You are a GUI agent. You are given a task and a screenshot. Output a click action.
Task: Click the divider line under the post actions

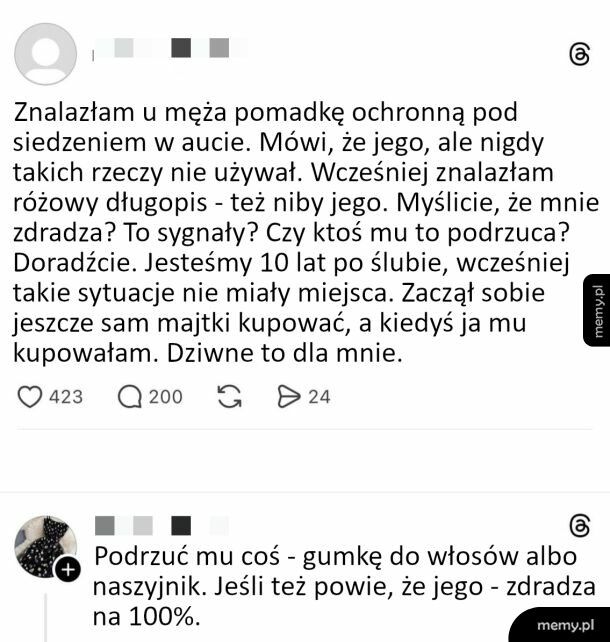[x=305, y=429]
